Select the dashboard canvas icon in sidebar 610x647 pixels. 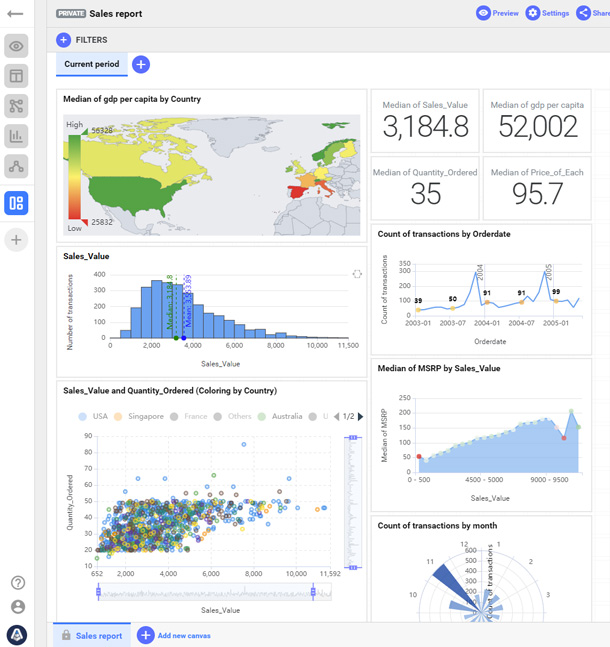click(16, 203)
